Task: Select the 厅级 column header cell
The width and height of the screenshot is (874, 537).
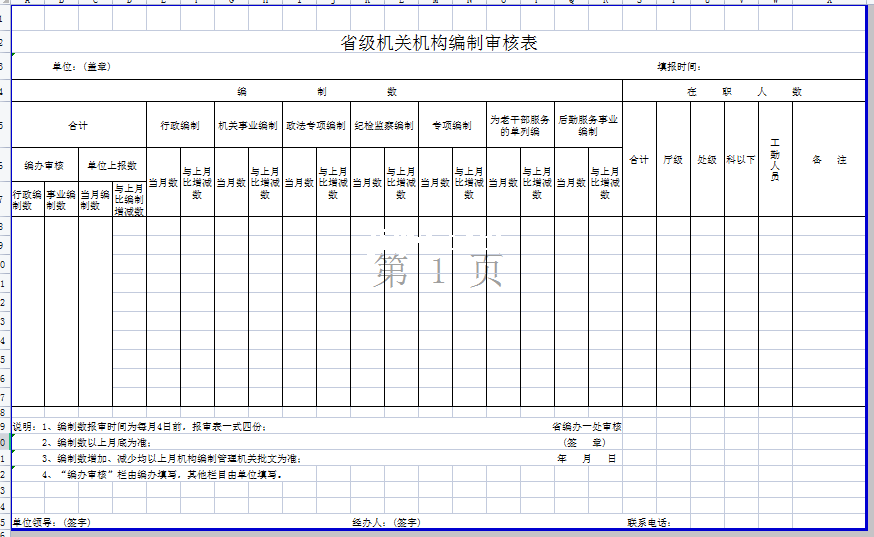Action: pos(673,160)
